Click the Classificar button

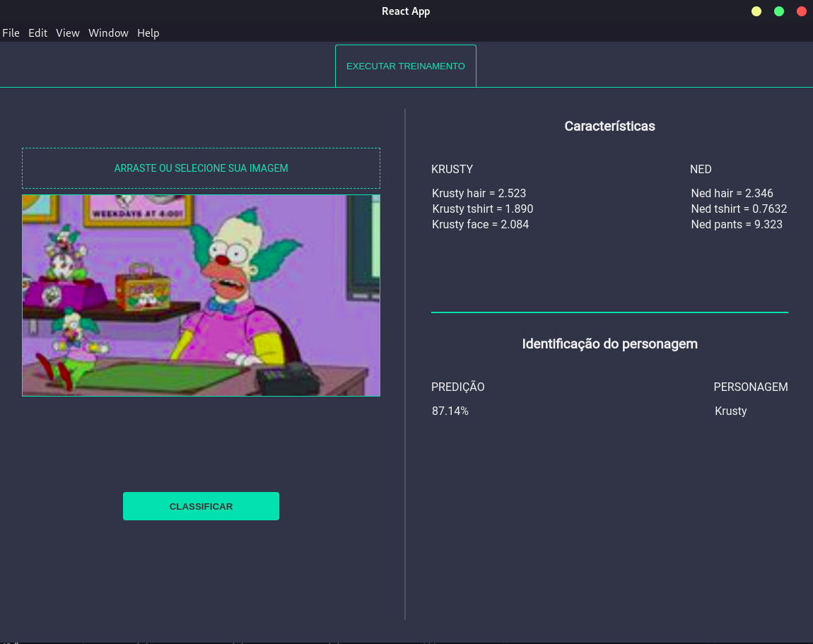pos(201,506)
